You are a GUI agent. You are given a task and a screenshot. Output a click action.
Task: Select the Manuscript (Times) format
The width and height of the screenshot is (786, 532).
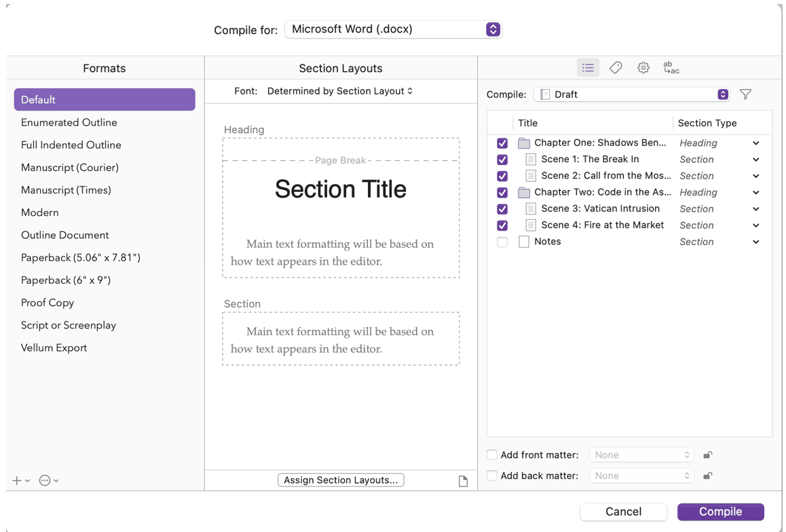pyautogui.click(x=105, y=190)
